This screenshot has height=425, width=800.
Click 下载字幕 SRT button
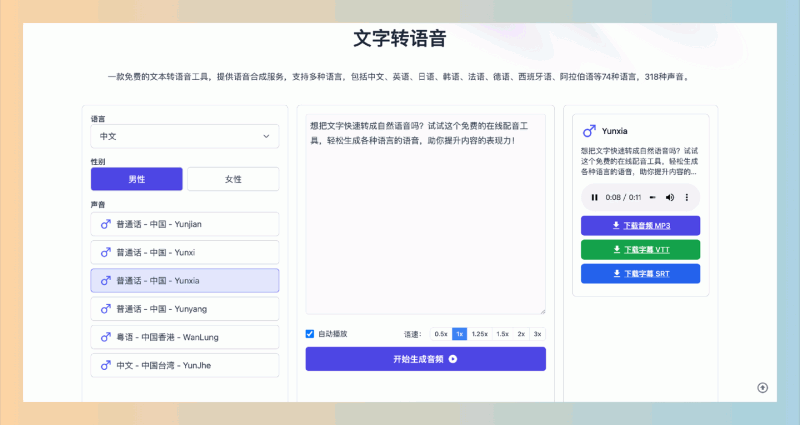[640, 273]
